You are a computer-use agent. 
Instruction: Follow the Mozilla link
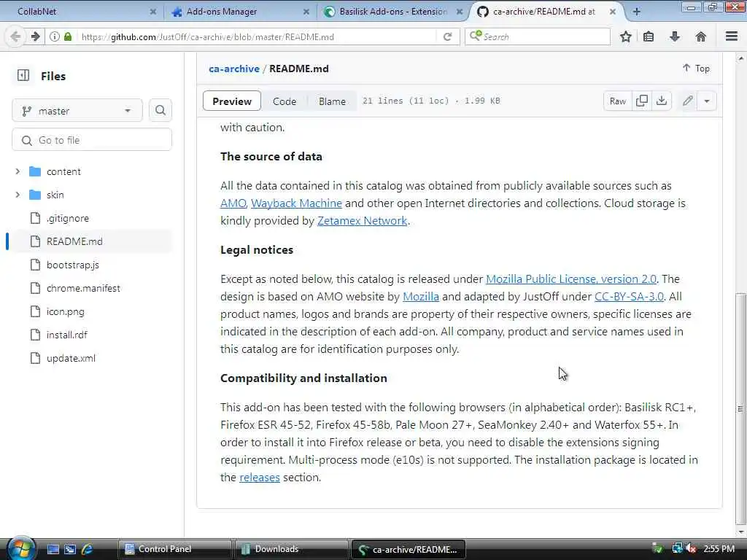coord(421,297)
